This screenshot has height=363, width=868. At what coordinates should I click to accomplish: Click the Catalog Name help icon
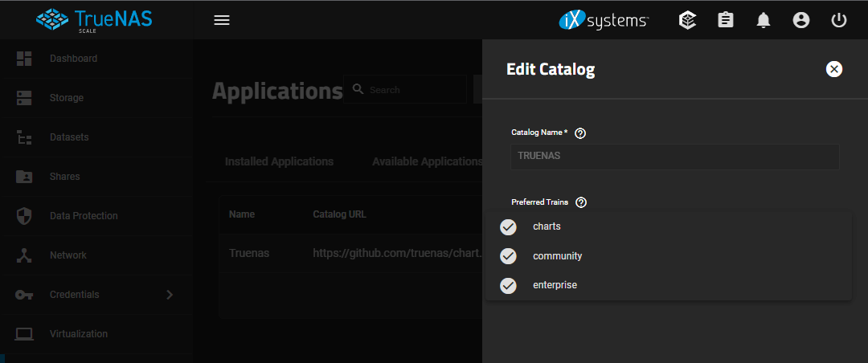(x=580, y=133)
